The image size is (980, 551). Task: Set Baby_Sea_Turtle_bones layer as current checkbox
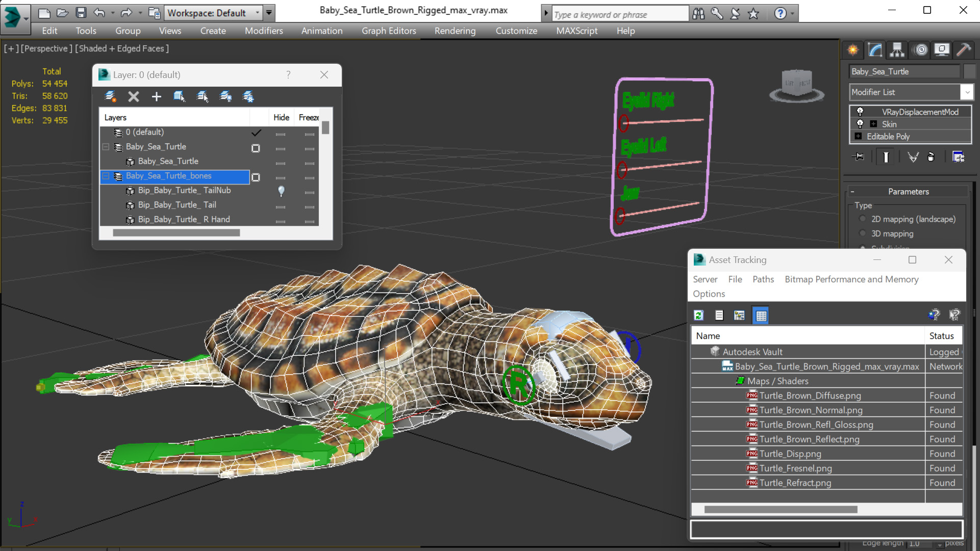[x=256, y=177]
